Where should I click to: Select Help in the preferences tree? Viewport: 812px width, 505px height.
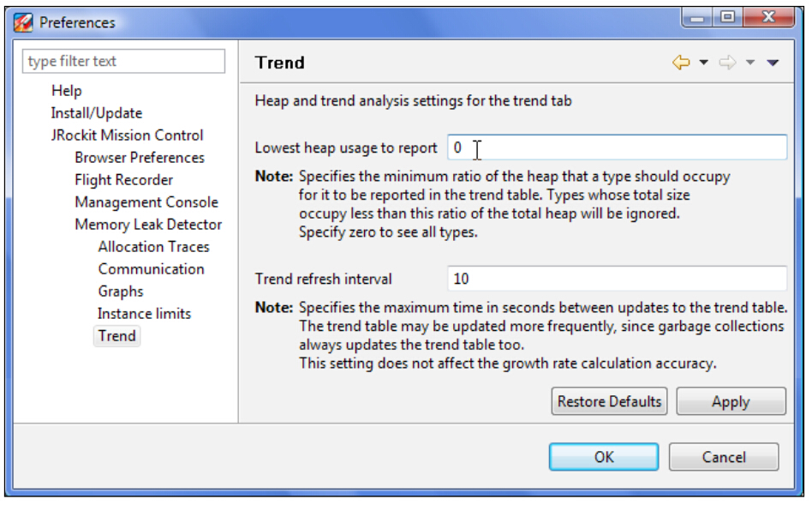(66, 91)
